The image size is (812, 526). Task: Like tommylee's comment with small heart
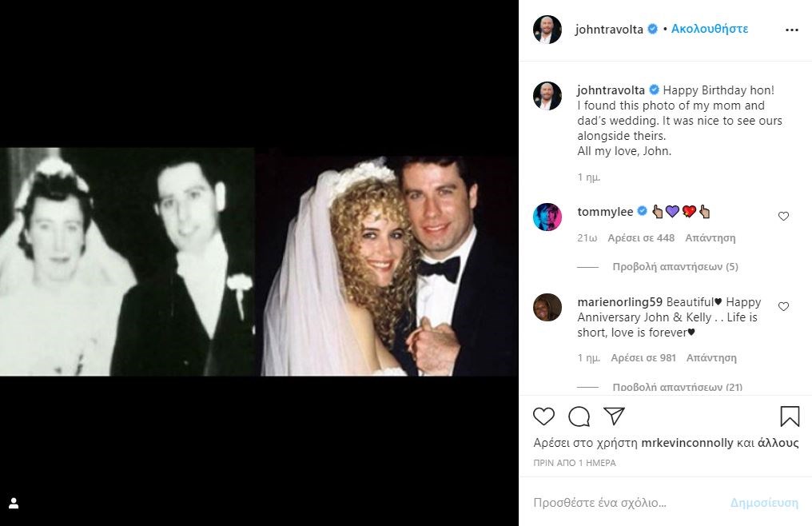(x=783, y=216)
